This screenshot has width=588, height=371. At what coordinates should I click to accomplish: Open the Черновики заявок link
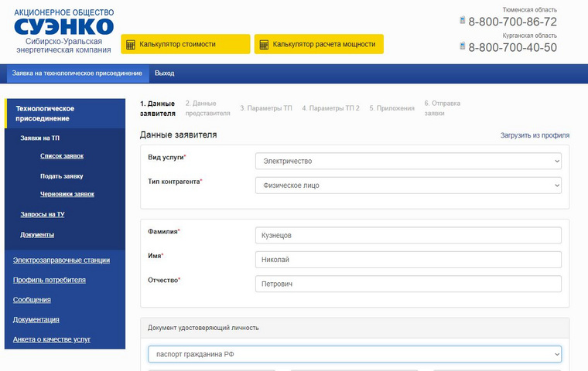tap(67, 194)
